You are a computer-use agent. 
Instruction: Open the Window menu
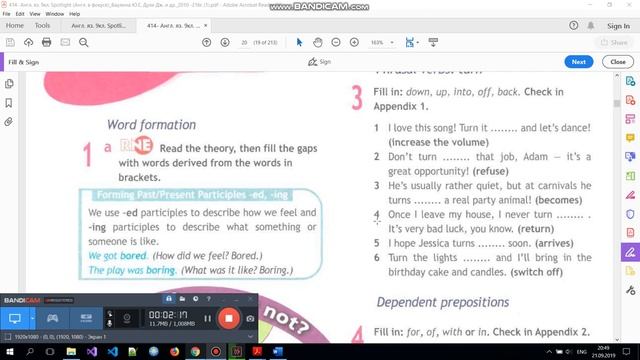54,14
